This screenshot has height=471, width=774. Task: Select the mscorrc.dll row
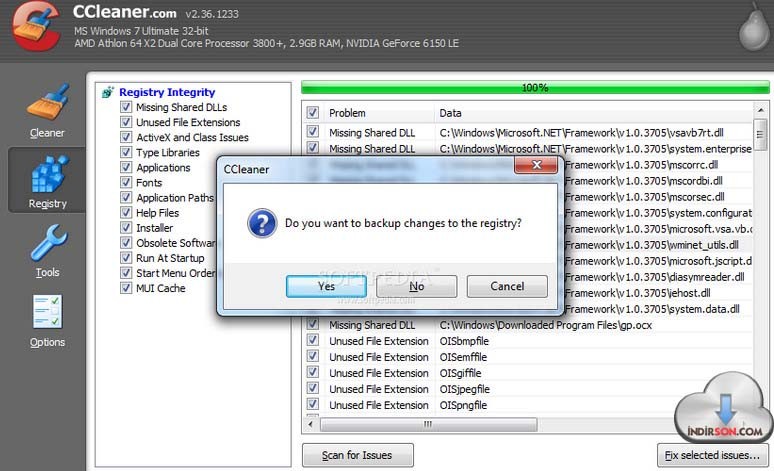pos(641,165)
